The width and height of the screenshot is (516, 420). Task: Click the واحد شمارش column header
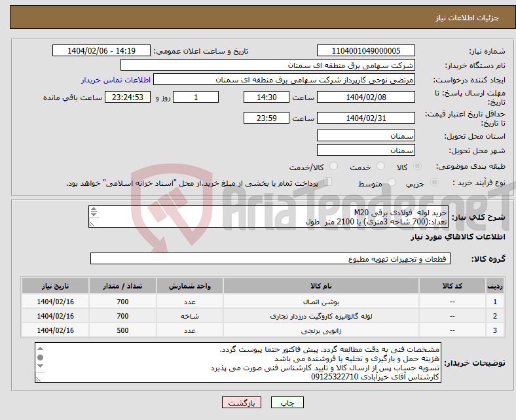[190, 286]
